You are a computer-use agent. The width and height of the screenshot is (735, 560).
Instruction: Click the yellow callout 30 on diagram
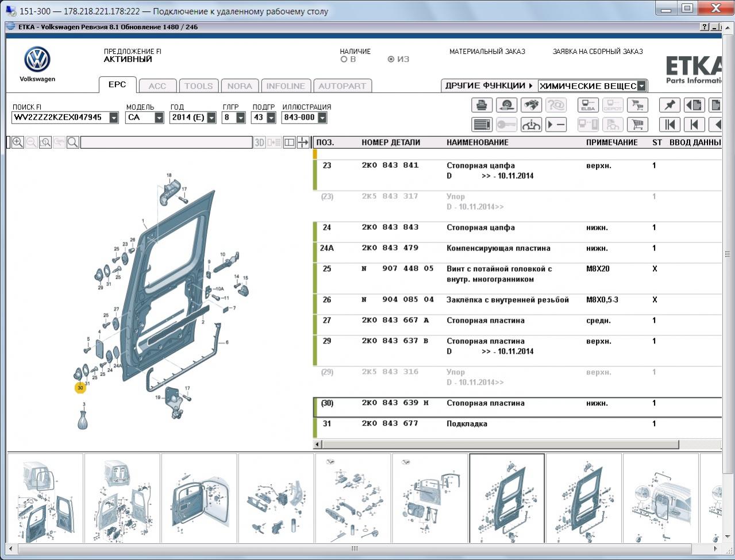[80, 388]
